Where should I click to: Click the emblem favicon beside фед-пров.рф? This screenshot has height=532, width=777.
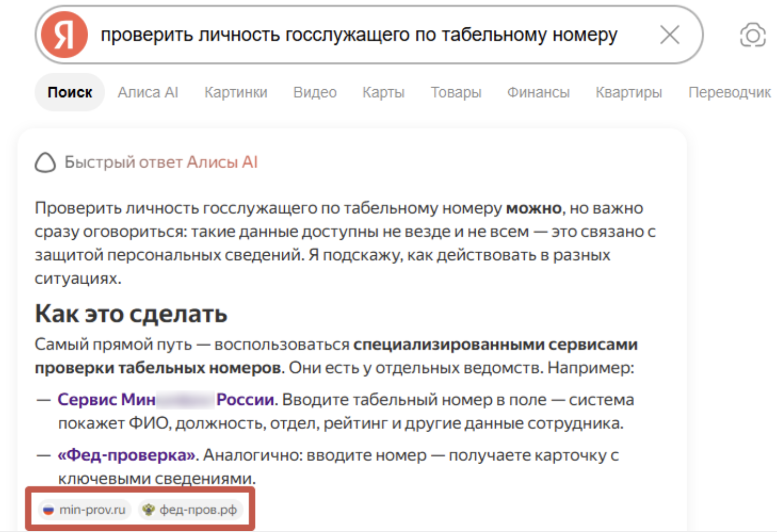[x=149, y=510]
